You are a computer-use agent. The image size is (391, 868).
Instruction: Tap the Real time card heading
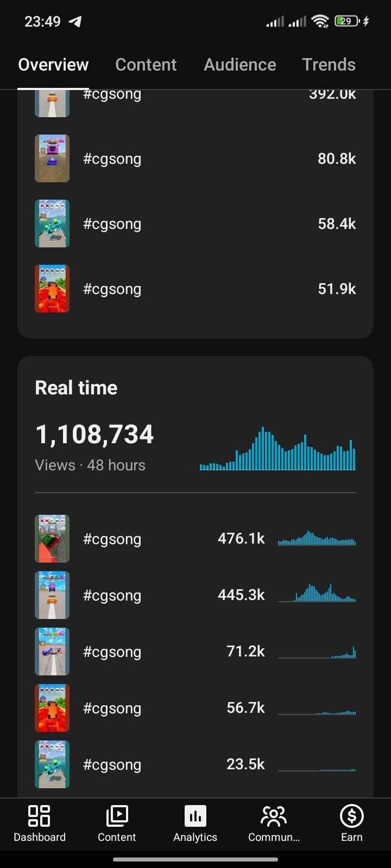(76, 388)
